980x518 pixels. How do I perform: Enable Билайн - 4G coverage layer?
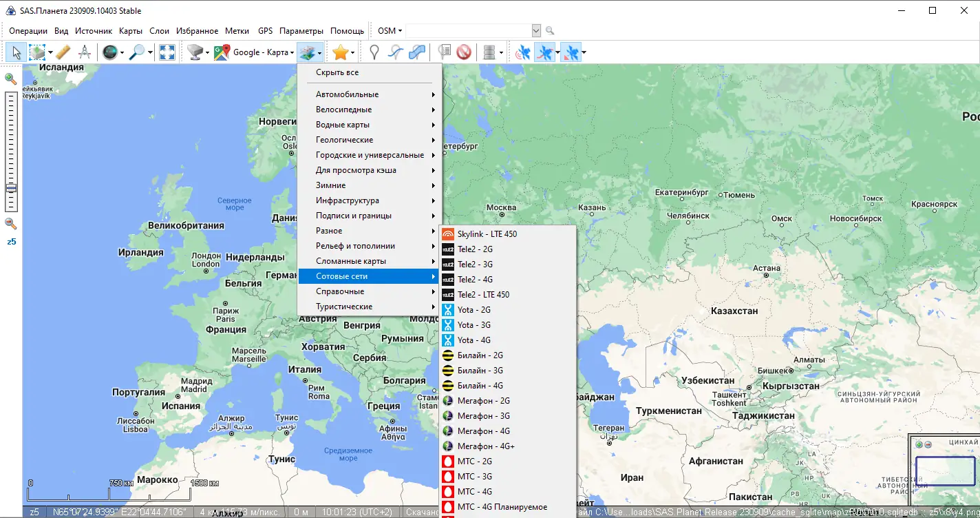coord(508,386)
